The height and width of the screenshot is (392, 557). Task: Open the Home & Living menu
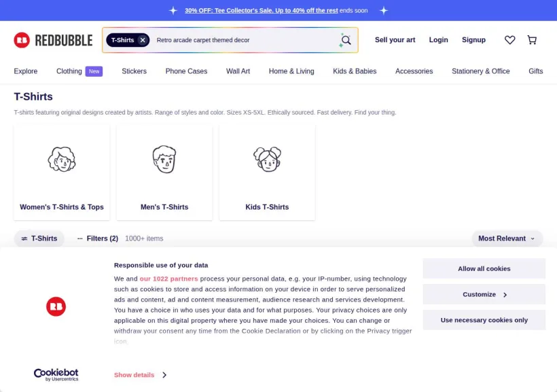(x=291, y=71)
